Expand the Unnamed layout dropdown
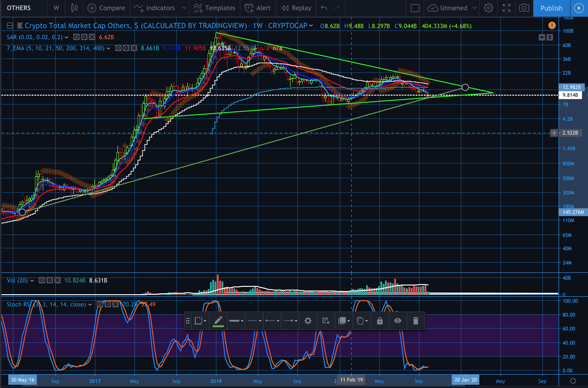Screen dimensions: 588x388 pos(474,8)
